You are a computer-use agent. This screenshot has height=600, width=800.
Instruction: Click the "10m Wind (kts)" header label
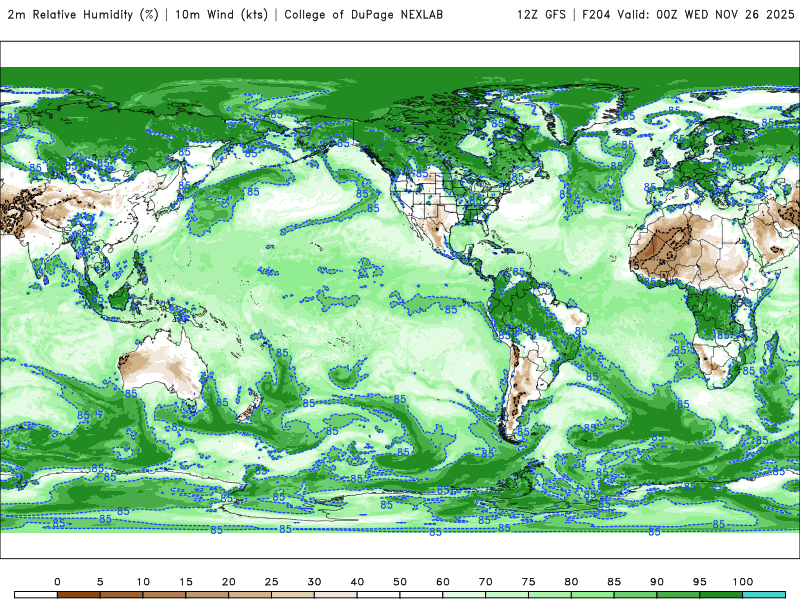(221, 14)
